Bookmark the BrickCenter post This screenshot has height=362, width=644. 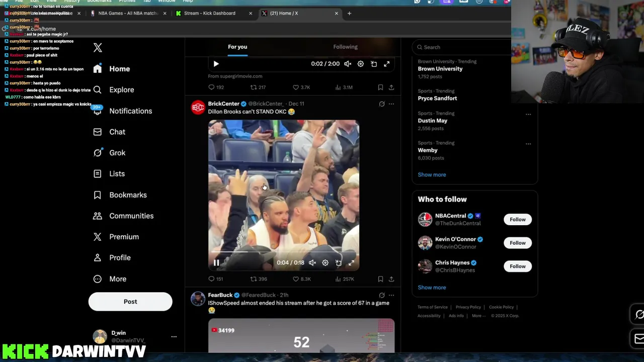380,279
